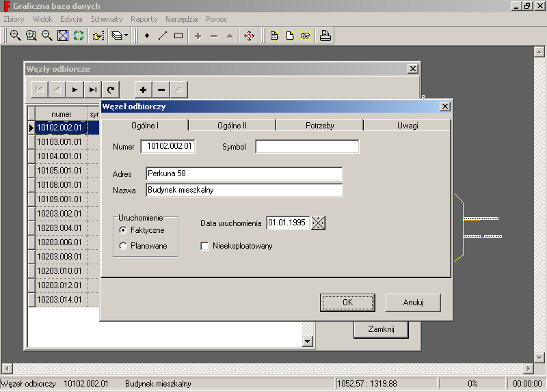This screenshot has height=392, width=547.
Task: Click the green refresh view icon
Action: pyautogui.click(x=79, y=36)
